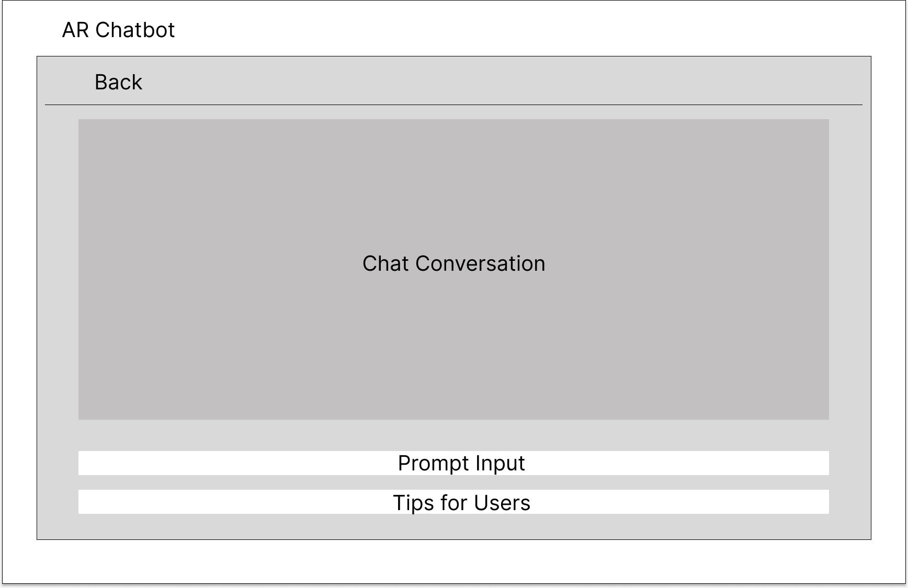908x588 pixels.
Task: Expand Tips for Users below Prompt Input
Action: pyautogui.click(x=453, y=502)
